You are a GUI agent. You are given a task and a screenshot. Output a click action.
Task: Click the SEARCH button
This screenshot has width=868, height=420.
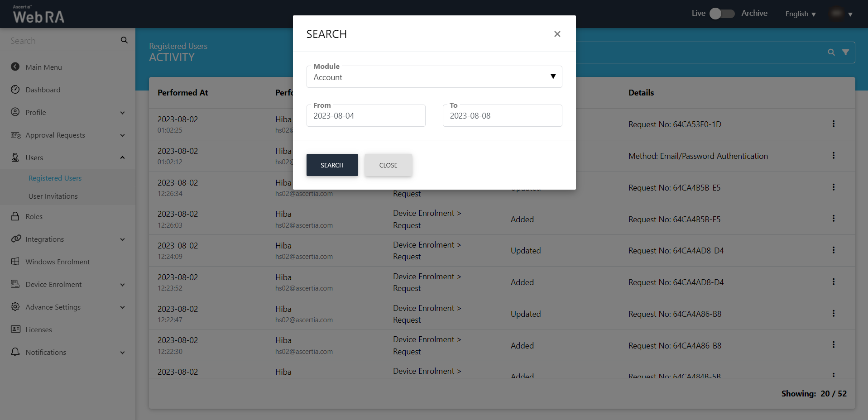pyautogui.click(x=332, y=165)
